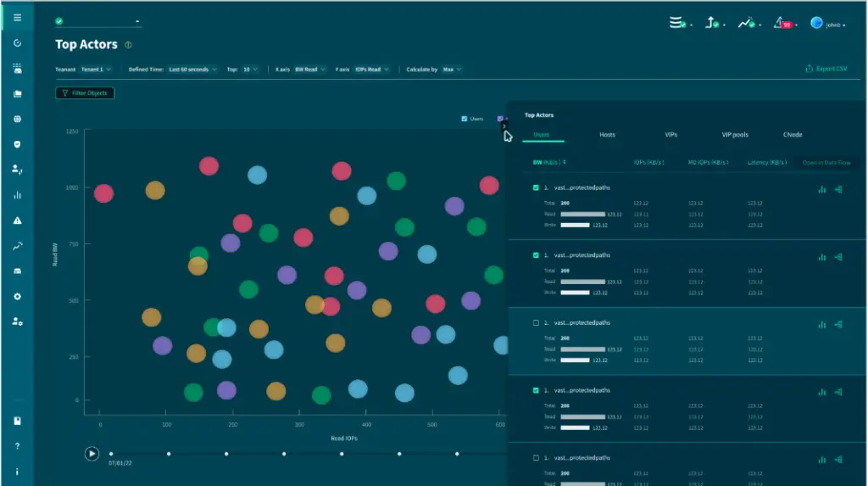Uncheck the first actor row checkbox

[x=534, y=187]
